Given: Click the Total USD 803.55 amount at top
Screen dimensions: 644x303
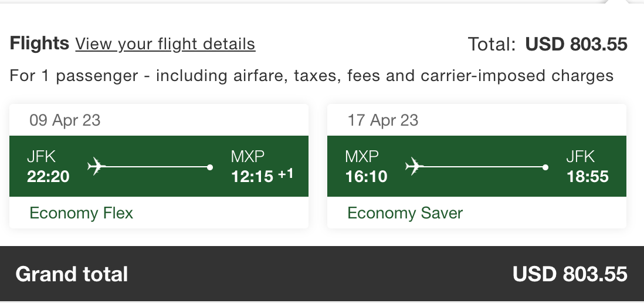Looking at the screenshot, I should [x=576, y=45].
